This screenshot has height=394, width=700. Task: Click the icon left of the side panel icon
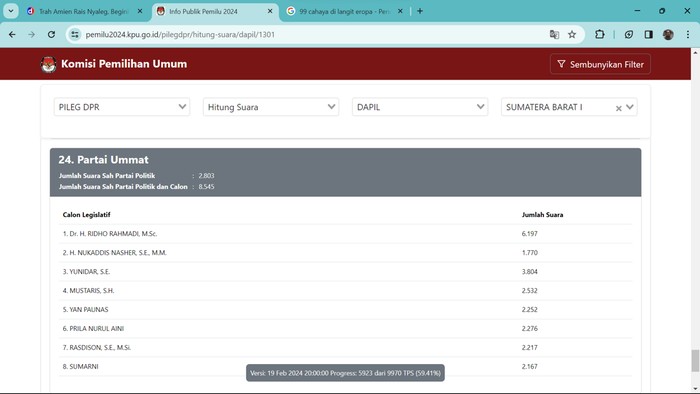click(629, 34)
